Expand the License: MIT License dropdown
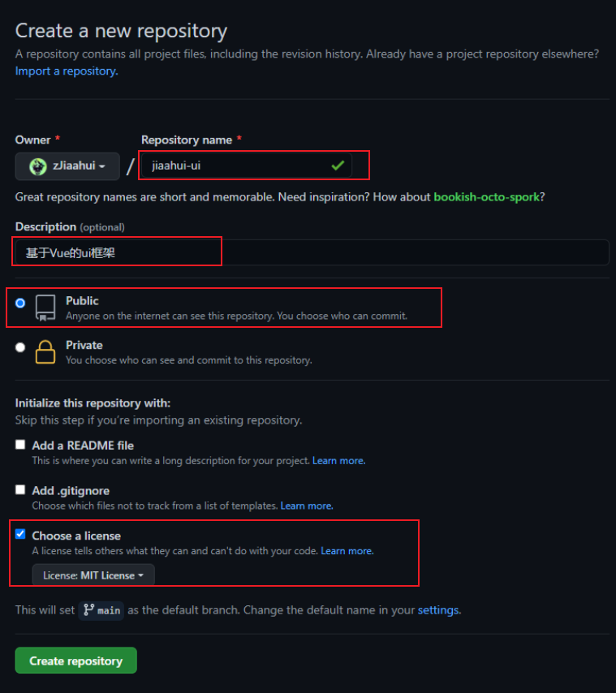 93,575
